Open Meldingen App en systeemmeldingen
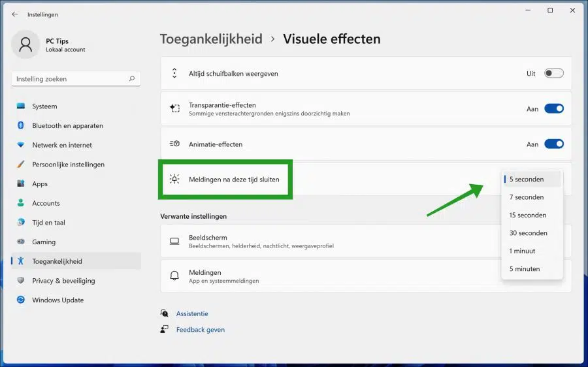This screenshot has width=588, height=367. pos(366,276)
